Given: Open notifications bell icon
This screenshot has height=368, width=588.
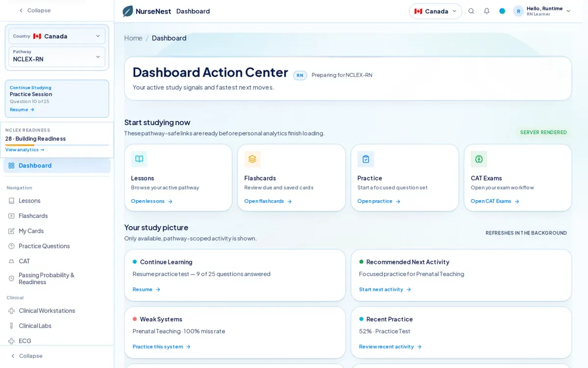Looking at the screenshot, I should coord(487,11).
